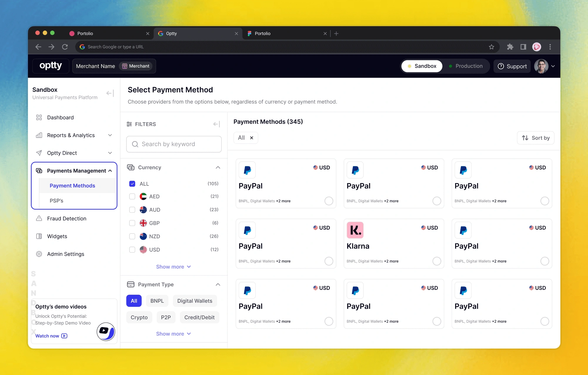588x375 pixels.
Task: Click the Fraud Detection icon
Action: click(39, 218)
